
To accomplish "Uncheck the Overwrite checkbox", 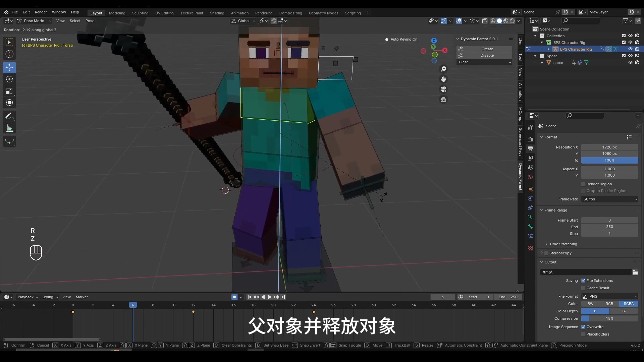I will tap(583, 327).
